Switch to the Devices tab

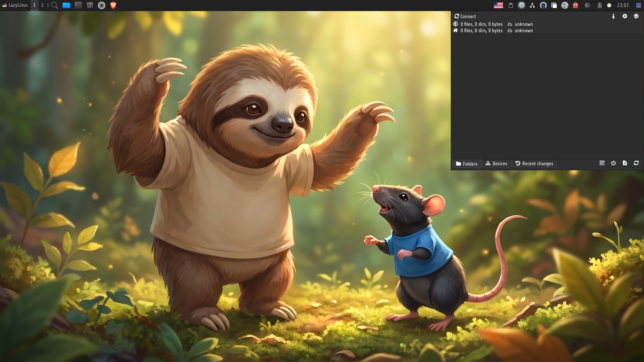pyautogui.click(x=496, y=164)
